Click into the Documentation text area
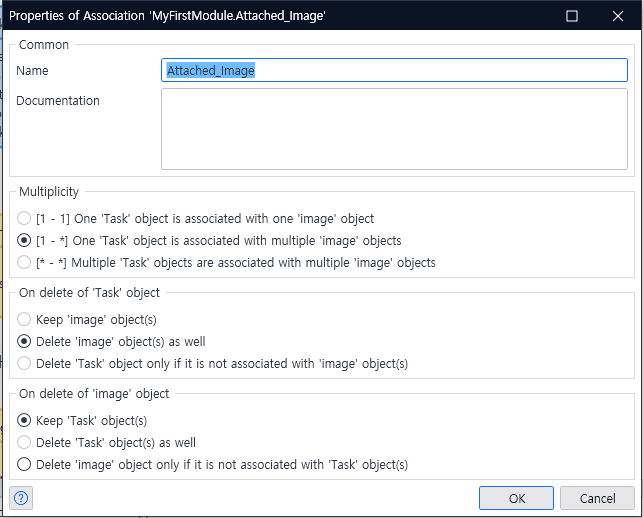 coord(394,130)
